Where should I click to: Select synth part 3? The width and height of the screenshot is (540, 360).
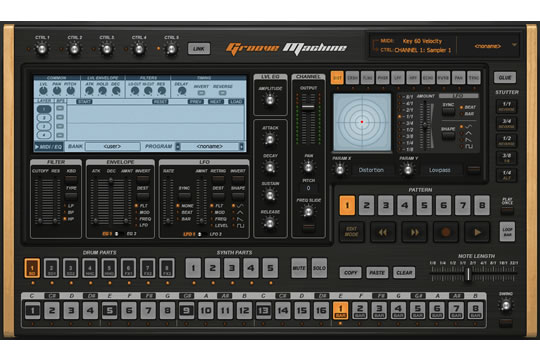tap(232, 268)
